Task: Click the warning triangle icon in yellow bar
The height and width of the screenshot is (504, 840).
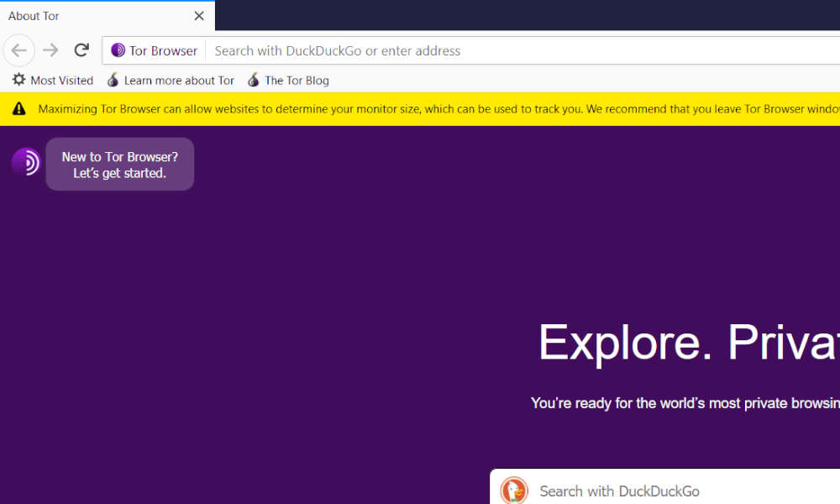Action: pos(18,109)
